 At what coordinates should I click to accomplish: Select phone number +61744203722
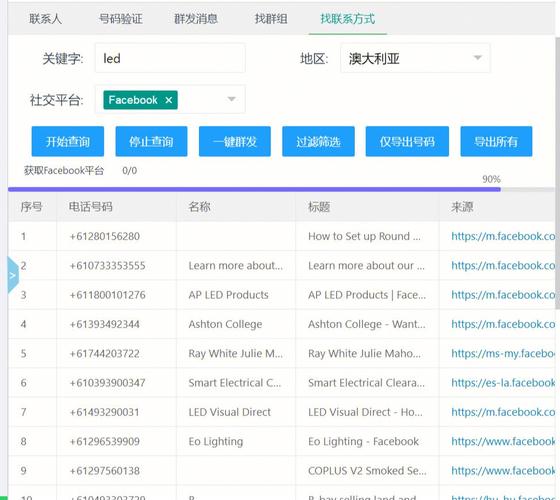[105, 353]
